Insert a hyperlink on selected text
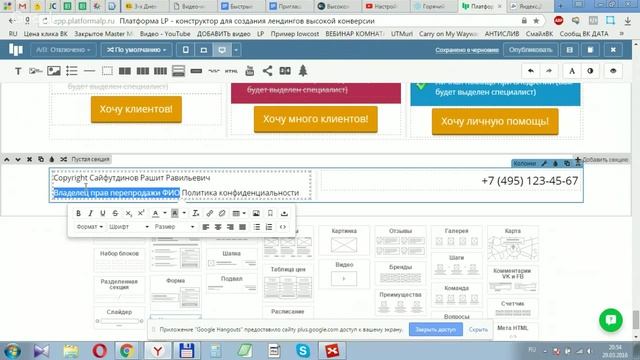 coord(209,213)
